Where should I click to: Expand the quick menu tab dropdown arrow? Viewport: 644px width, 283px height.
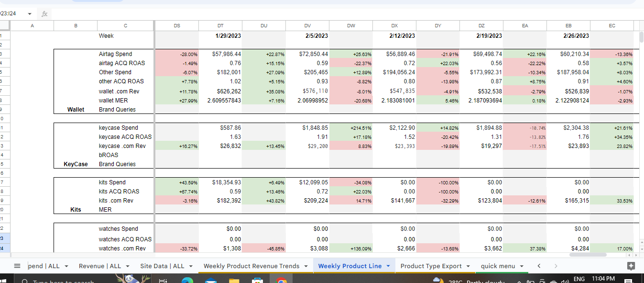click(x=522, y=266)
